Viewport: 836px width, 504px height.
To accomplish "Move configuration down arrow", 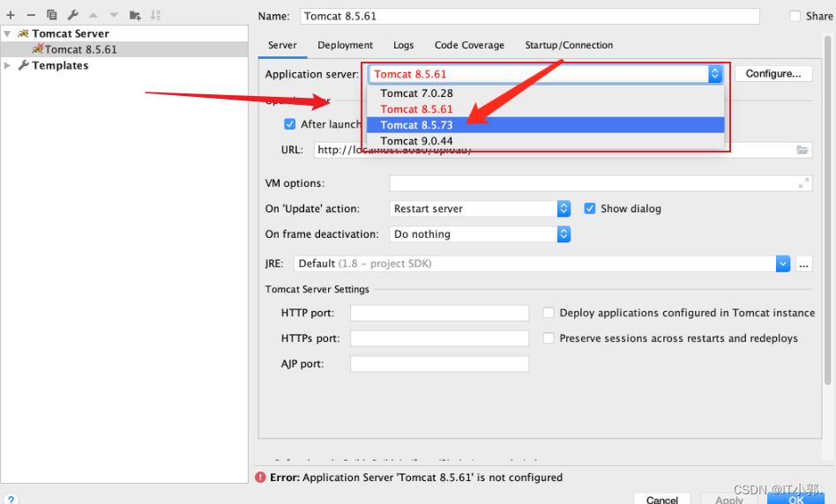I will tap(114, 15).
